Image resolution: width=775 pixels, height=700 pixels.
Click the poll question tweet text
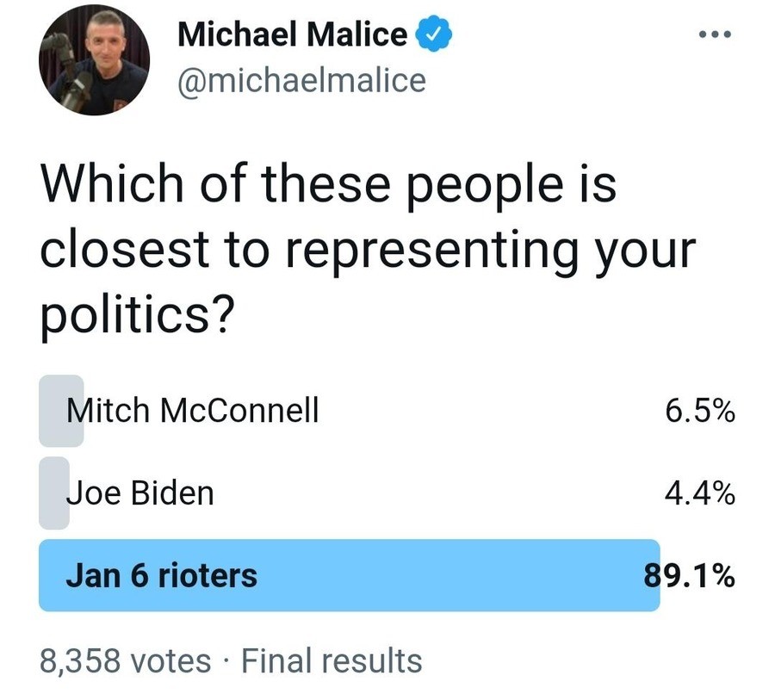pyautogui.click(x=368, y=249)
